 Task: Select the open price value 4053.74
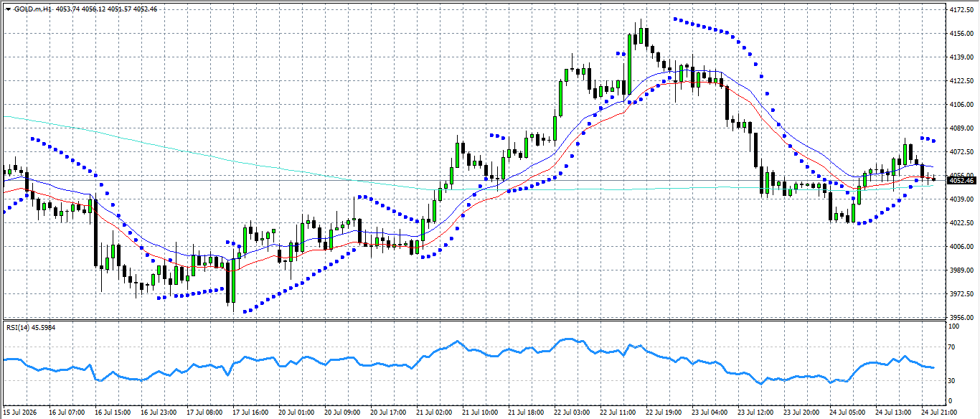point(68,9)
